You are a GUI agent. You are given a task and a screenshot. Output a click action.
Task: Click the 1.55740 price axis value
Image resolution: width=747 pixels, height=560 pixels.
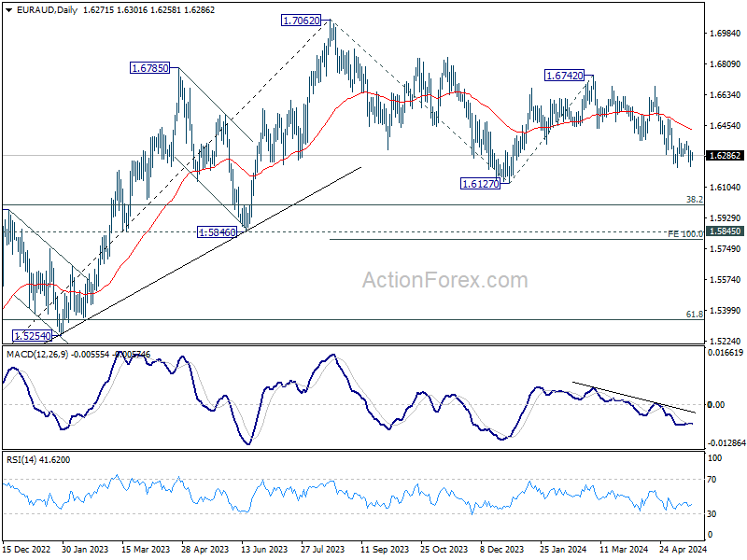tap(725, 279)
